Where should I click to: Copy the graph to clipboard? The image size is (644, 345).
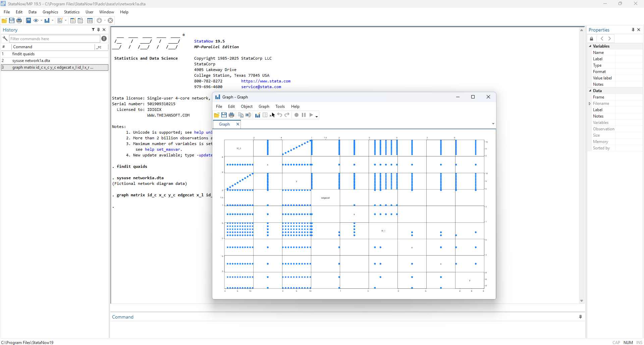[x=241, y=115]
